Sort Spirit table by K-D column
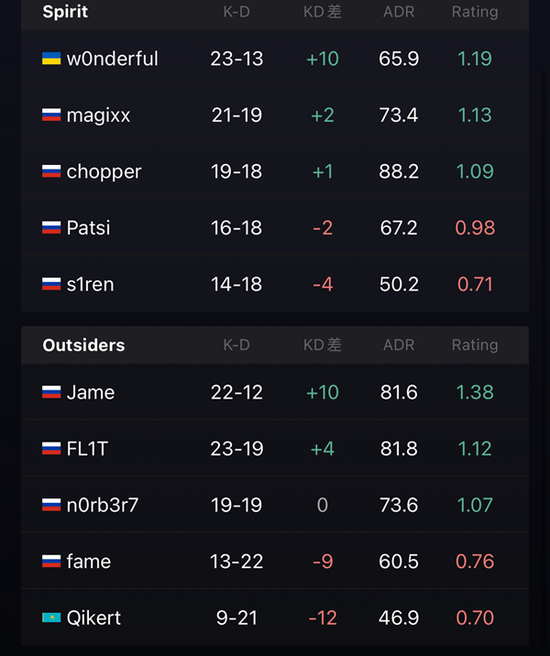This screenshot has width=550, height=656. coord(236,12)
